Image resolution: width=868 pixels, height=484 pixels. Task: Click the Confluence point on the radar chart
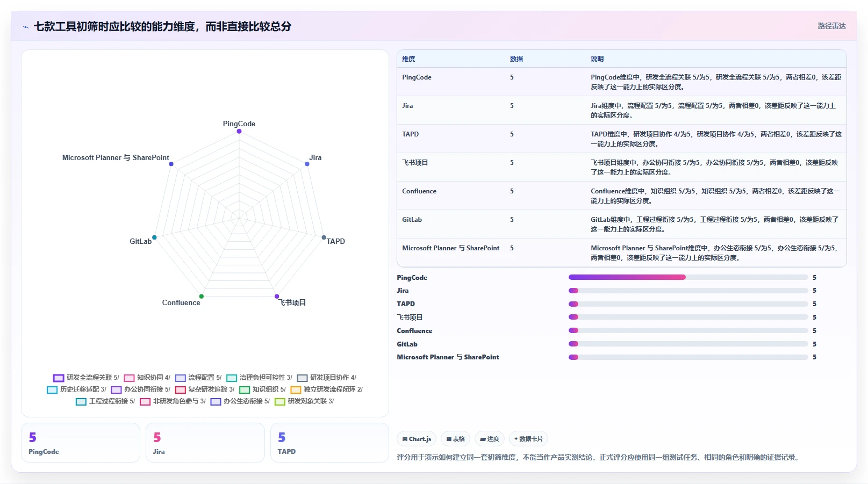[x=202, y=297]
